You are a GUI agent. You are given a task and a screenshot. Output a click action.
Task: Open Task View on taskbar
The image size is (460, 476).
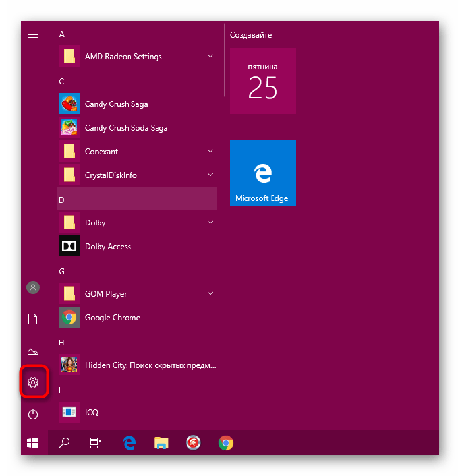[x=96, y=443]
